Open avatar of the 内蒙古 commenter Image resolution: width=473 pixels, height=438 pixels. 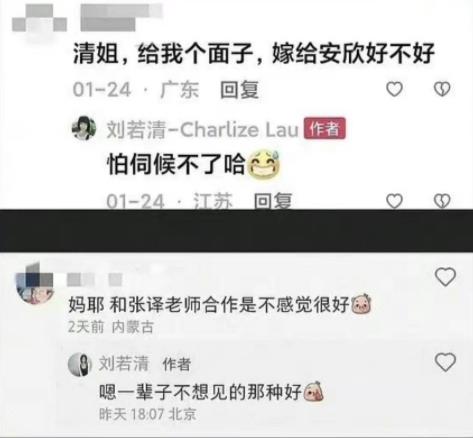click(x=35, y=283)
